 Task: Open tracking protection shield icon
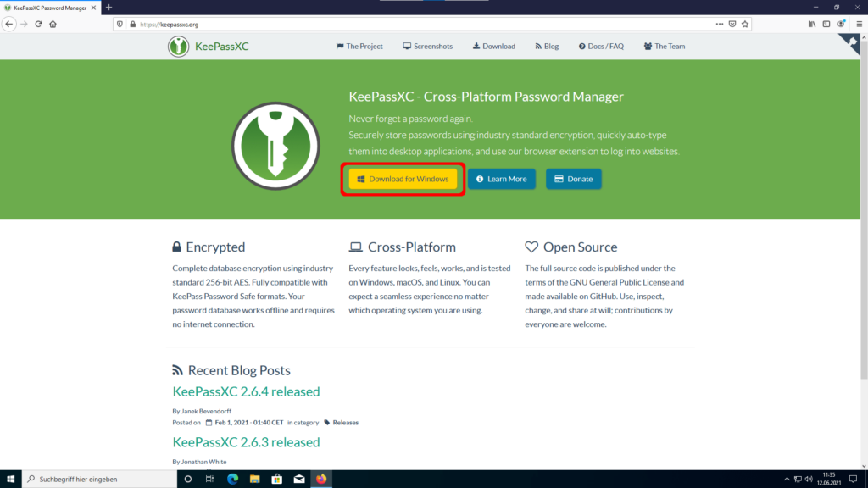(120, 25)
